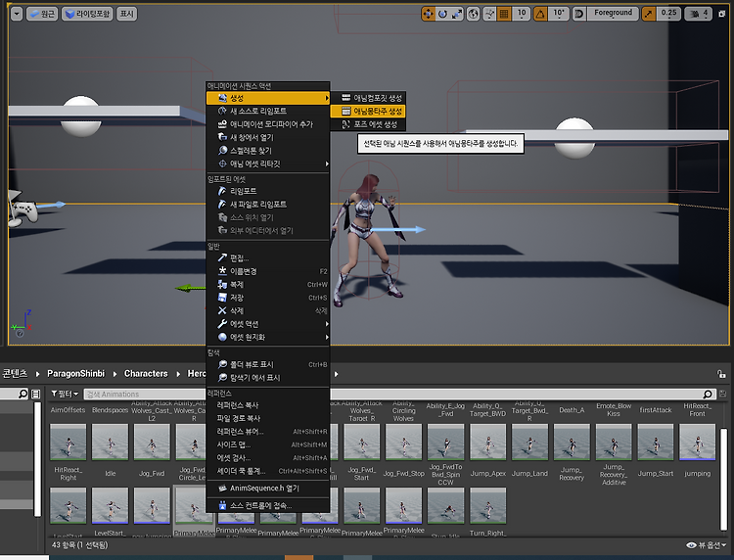Toggle 2D layer snap icon beside Foreground
This screenshot has height=560, width=734.
[x=579, y=14]
